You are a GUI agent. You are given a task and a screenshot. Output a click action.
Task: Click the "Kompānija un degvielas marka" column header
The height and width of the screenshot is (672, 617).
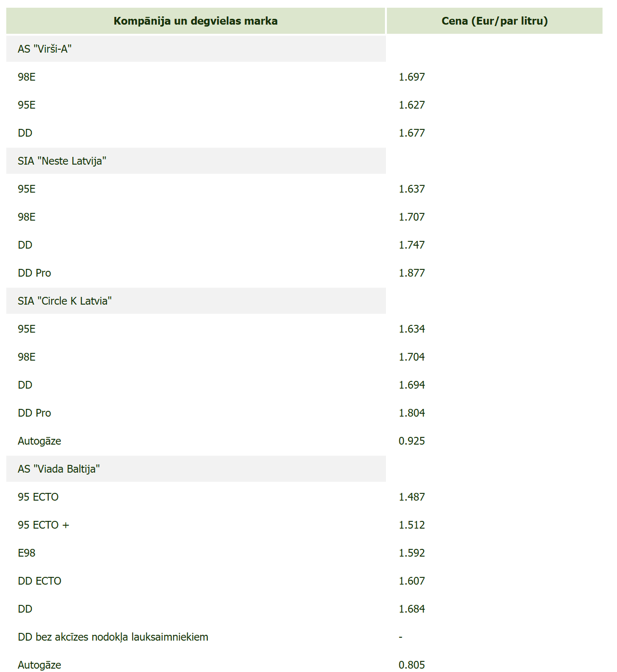click(195, 21)
